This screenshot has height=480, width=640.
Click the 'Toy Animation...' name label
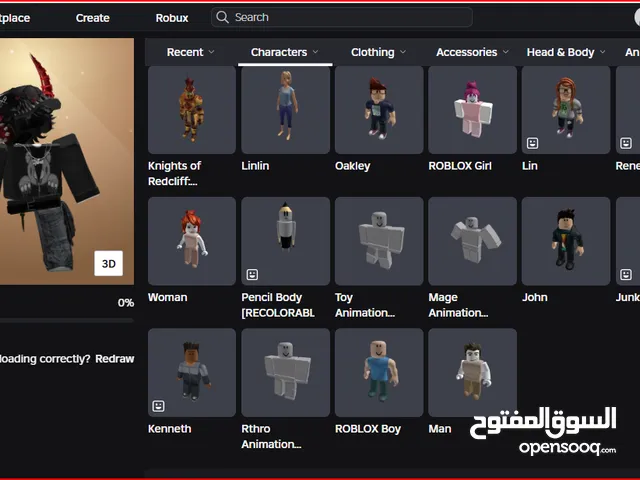(x=365, y=305)
